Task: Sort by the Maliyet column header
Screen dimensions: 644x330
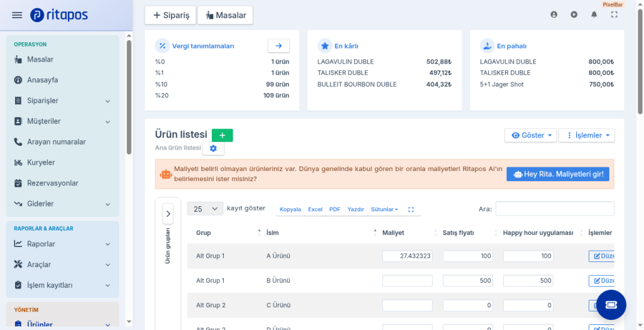Action: (409, 233)
